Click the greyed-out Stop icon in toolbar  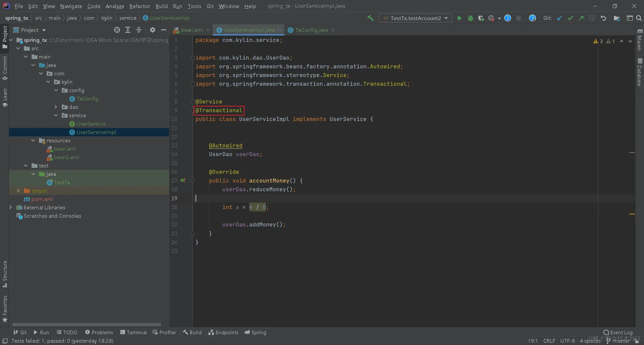pos(519,18)
